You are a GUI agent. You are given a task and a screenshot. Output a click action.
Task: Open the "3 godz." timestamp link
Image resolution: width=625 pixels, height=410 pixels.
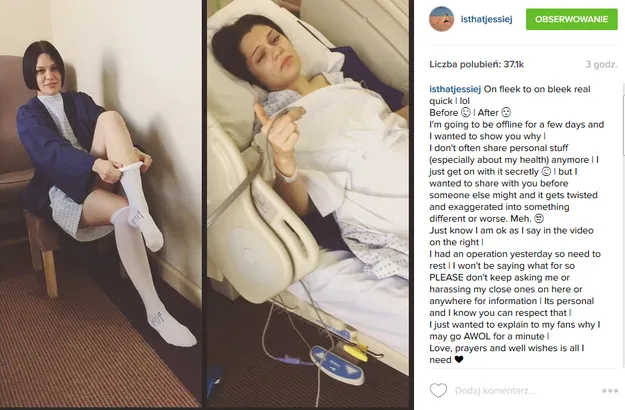601,64
